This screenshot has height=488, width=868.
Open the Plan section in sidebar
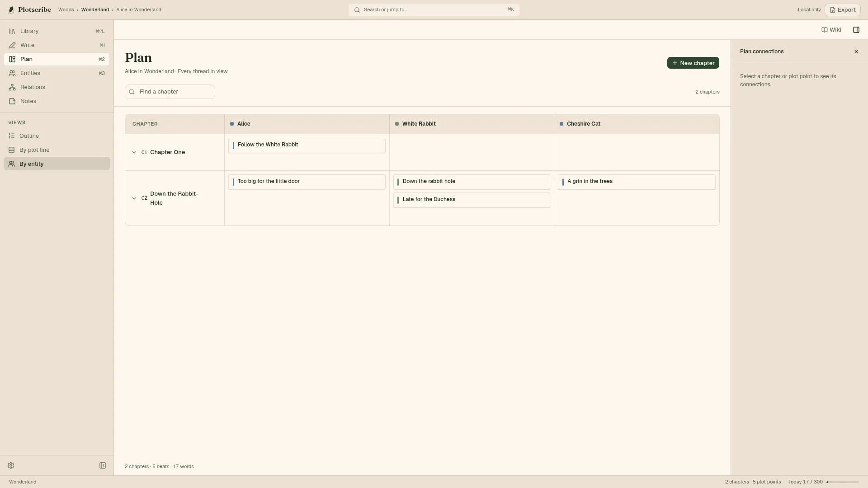(x=57, y=59)
